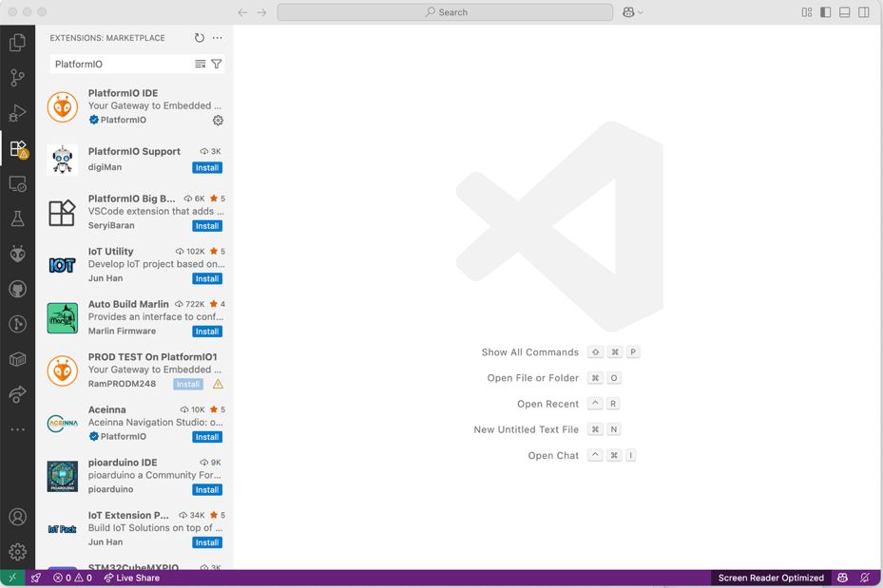
Task: Show additional views in the activity bar
Action: [17, 429]
